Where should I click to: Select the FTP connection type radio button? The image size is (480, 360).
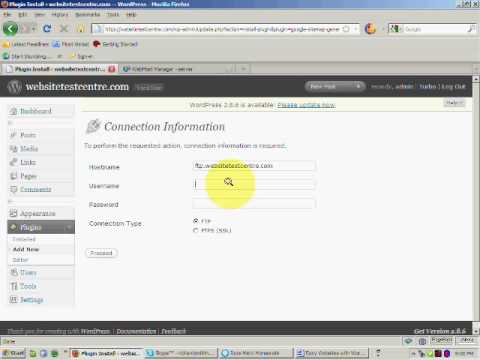click(x=196, y=221)
